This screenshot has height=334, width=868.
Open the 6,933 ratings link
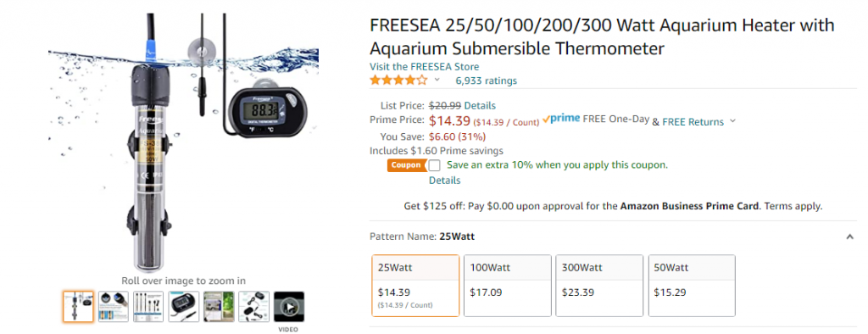coord(486,81)
